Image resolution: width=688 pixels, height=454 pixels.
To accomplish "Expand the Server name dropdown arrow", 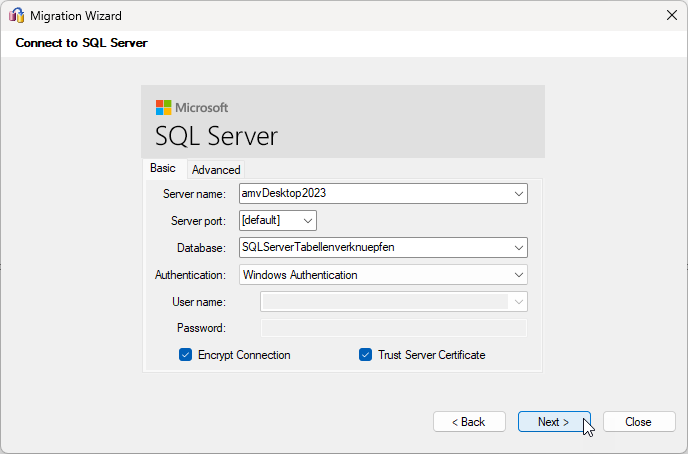I will (519, 193).
